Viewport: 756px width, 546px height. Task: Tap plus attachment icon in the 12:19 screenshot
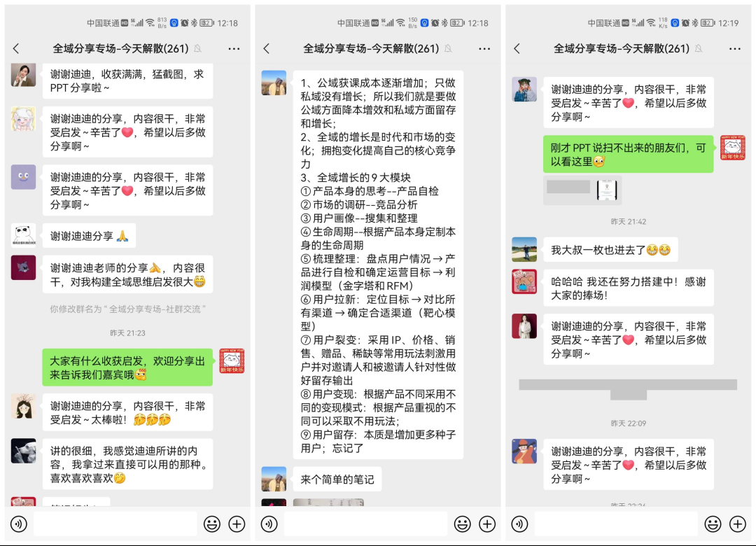(x=738, y=524)
